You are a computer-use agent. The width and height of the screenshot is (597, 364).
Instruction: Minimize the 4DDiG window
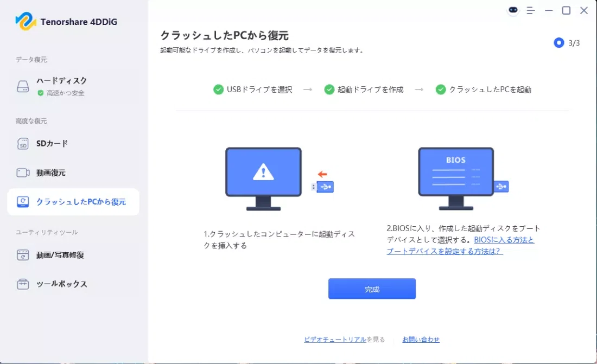pos(549,11)
